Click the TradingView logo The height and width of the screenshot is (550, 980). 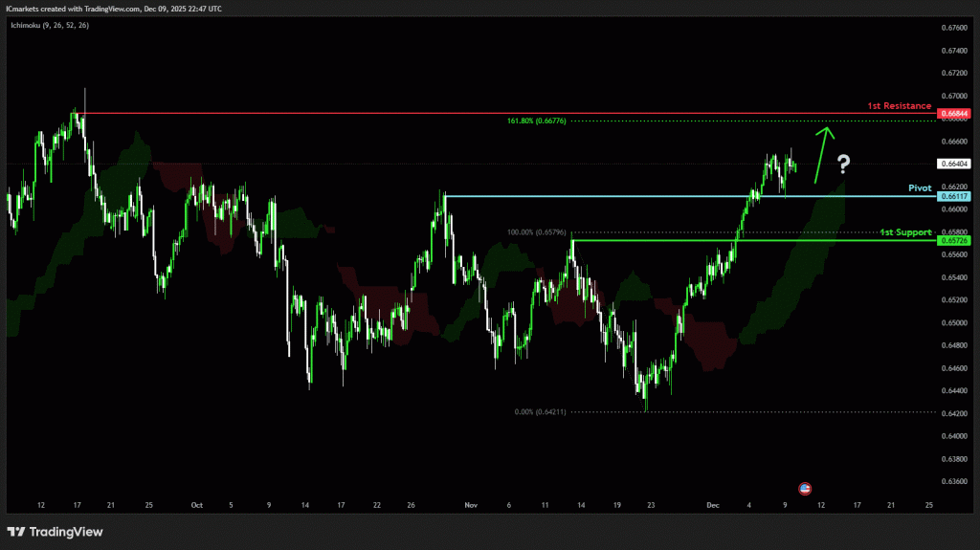coord(56,532)
